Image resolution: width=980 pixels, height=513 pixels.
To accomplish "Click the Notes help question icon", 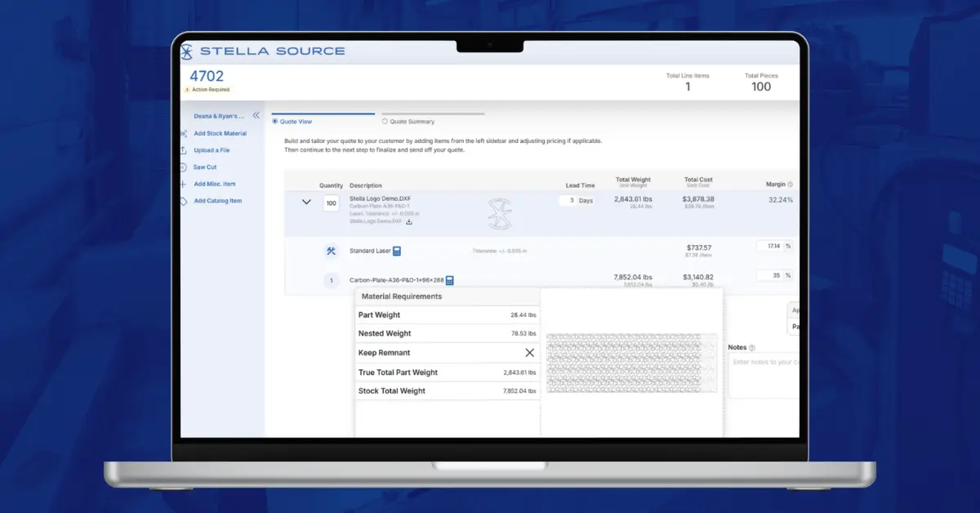I will pyautogui.click(x=752, y=348).
